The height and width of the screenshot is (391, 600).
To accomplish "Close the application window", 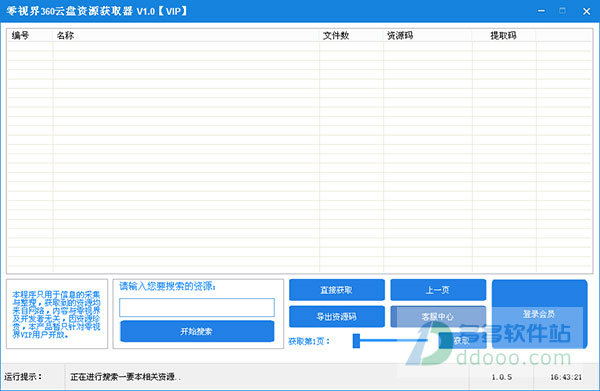I will pos(587,11).
